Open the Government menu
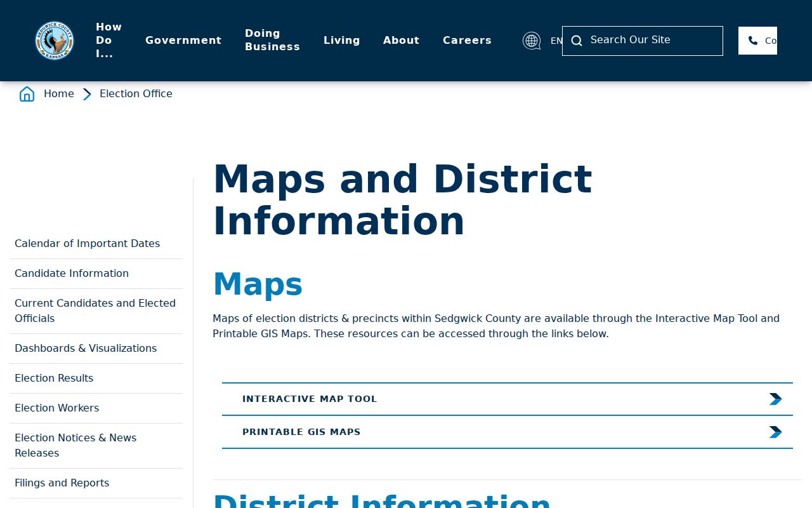Image resolution: width=812 pixels, height=508 pixels. (x=183, y=40)
